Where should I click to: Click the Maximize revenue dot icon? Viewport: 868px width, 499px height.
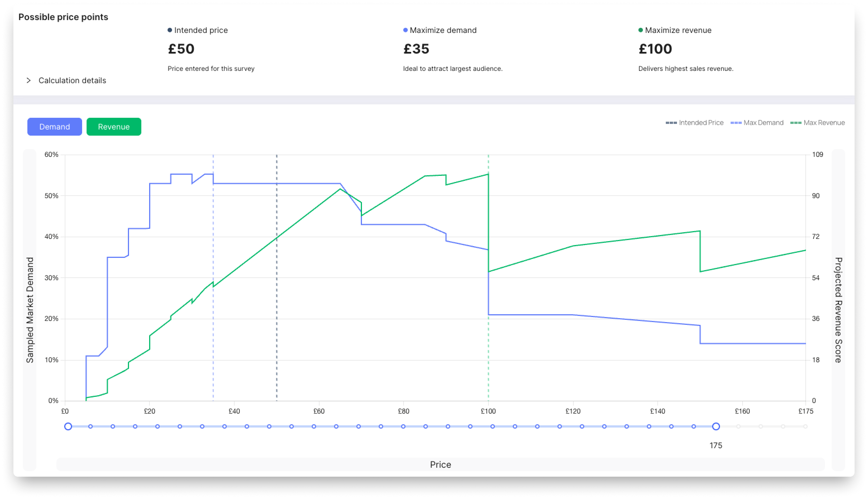(x=640, y=30)
